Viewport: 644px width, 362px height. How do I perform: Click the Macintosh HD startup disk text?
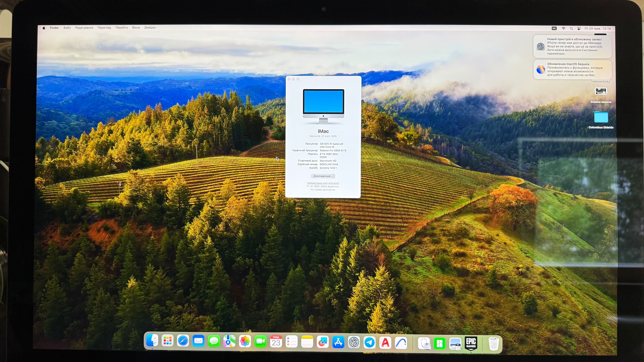click(x=328, y=161)
